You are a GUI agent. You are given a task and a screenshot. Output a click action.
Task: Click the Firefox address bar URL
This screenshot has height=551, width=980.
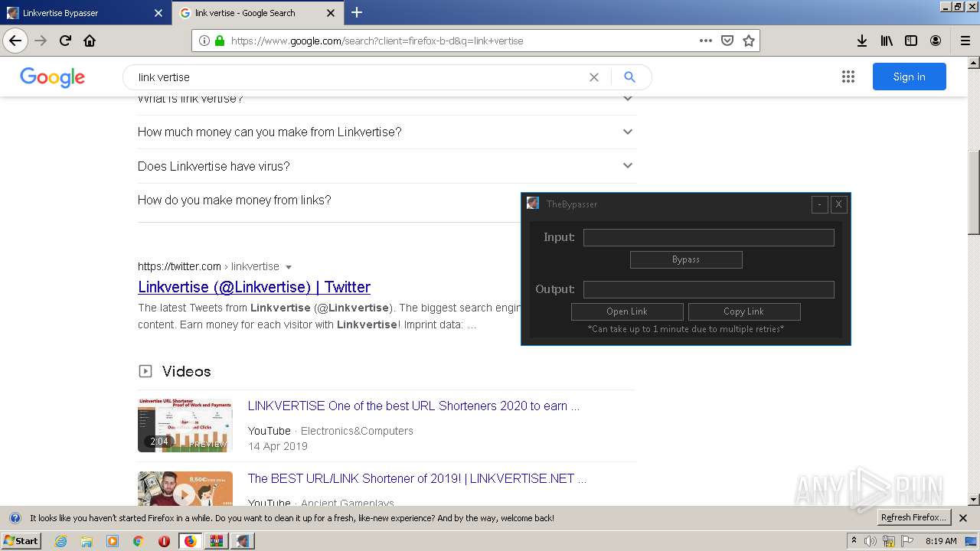click(377, 41)
